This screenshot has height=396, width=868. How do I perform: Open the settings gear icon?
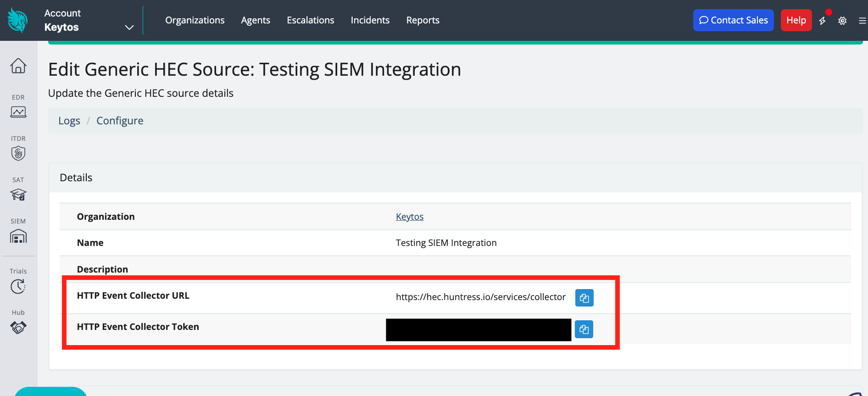coord(842,21)
